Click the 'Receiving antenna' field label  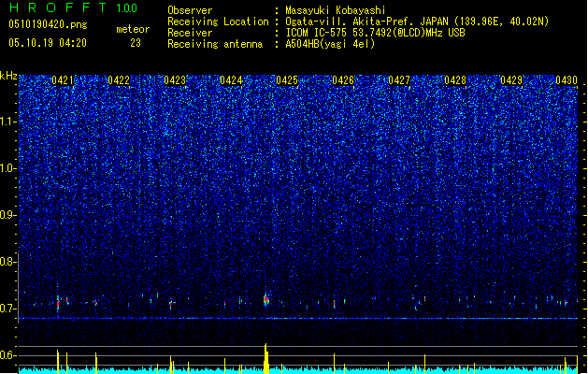[x=215, y=44]
